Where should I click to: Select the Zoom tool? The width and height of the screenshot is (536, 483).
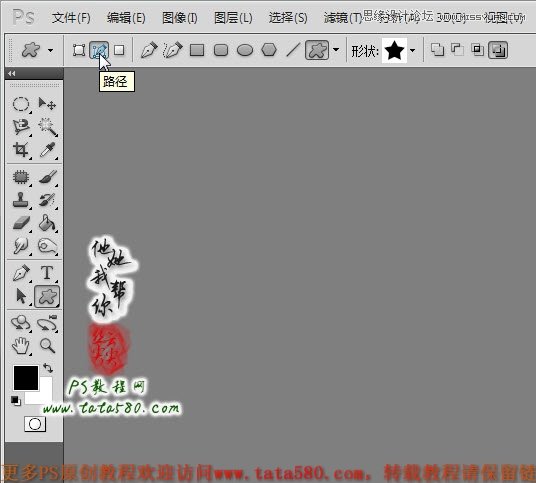pyautogui.click(x=48, y=346)
